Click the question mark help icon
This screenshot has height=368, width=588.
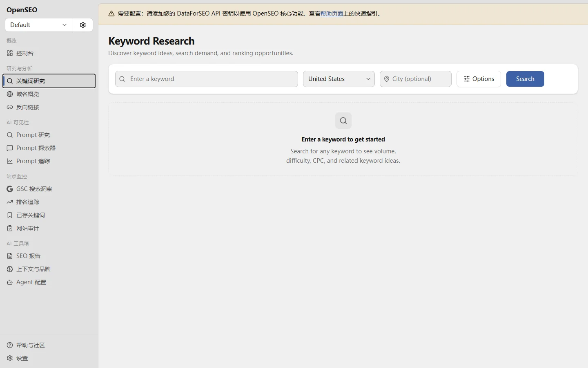pos(10,345)
